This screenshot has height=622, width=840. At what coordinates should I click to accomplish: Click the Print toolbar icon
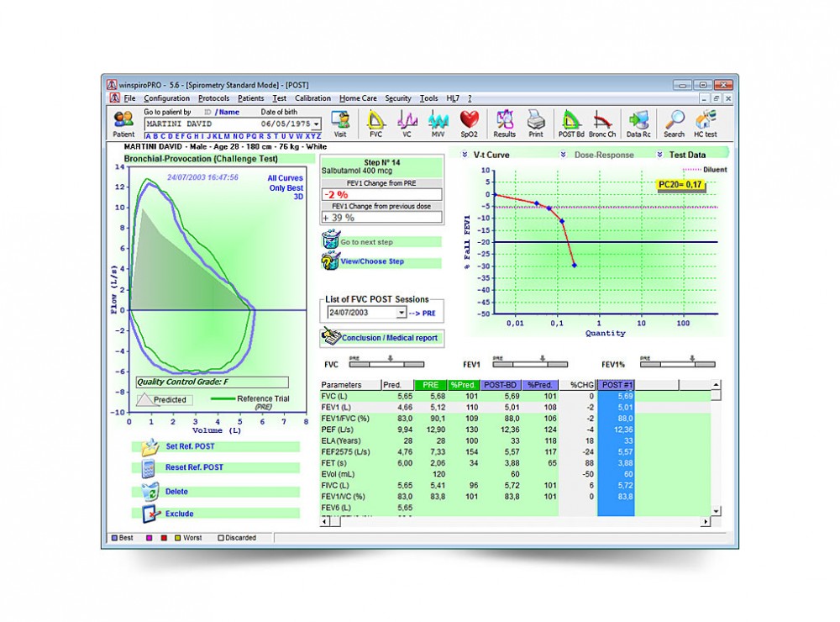[535, 123]
